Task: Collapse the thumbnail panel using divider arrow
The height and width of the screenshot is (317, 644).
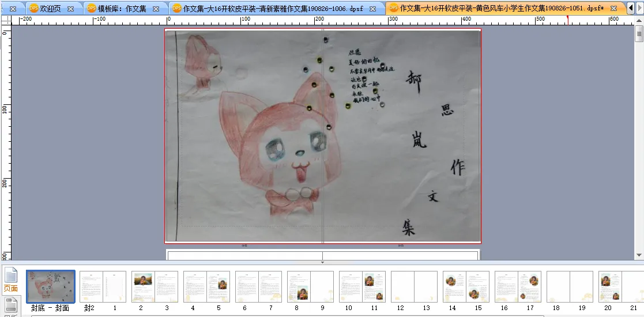Action: pyautogui.click(x=322, y=262)
